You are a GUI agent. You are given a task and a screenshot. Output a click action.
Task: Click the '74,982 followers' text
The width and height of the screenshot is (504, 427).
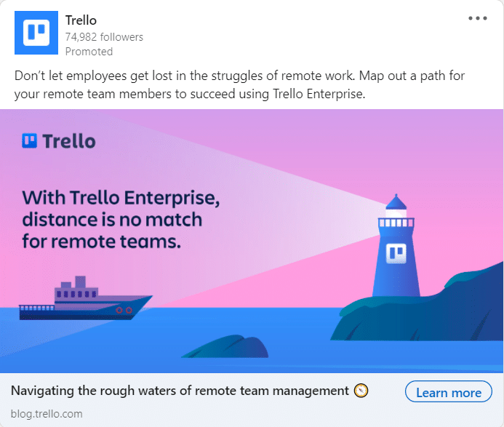[x=104, y=37]
